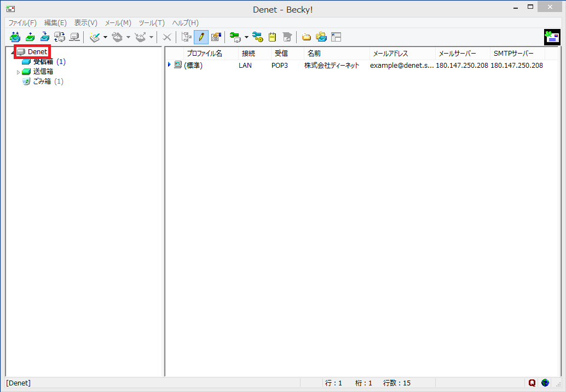
Task: Open dropdown arrow beside green wrench icon
Action: [246, 37]
